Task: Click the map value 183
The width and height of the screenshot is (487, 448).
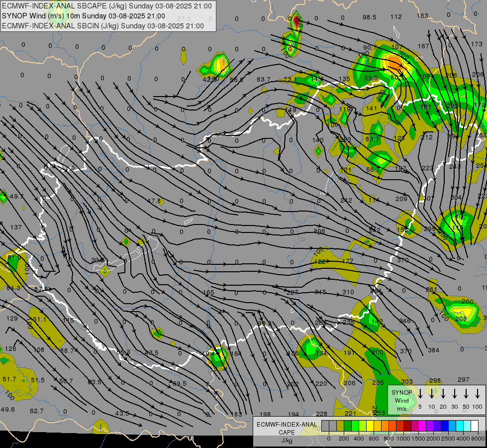Action: tap(236, 414)
